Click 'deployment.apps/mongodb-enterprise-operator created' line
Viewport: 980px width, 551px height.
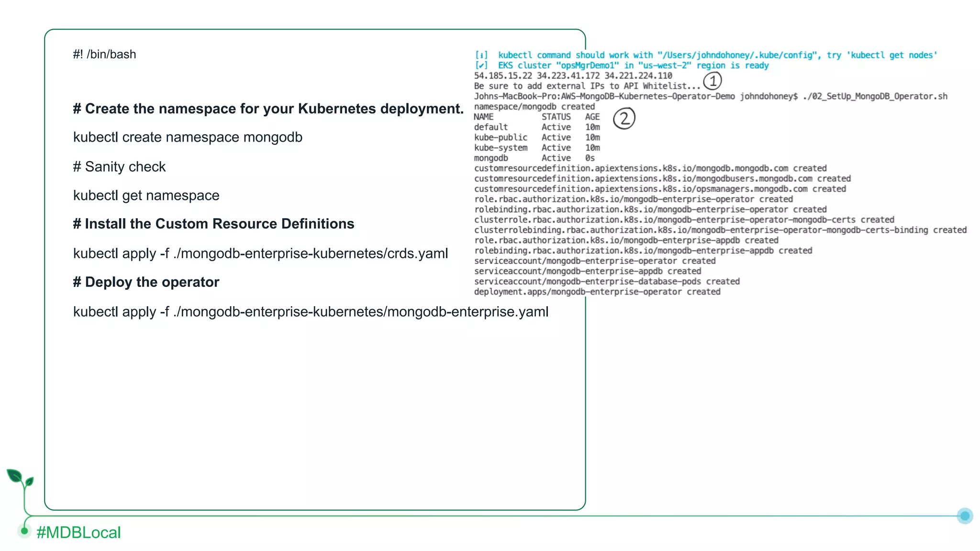pos(597,292)
